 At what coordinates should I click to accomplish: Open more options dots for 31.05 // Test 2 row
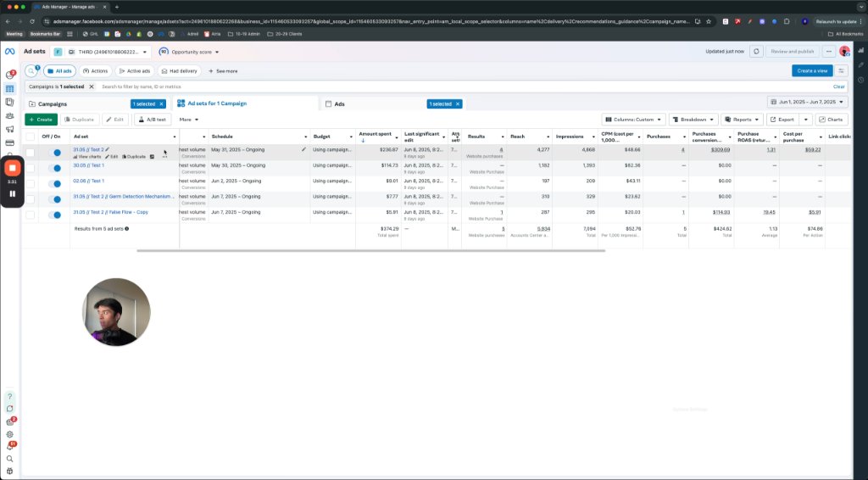pos(164,157)
